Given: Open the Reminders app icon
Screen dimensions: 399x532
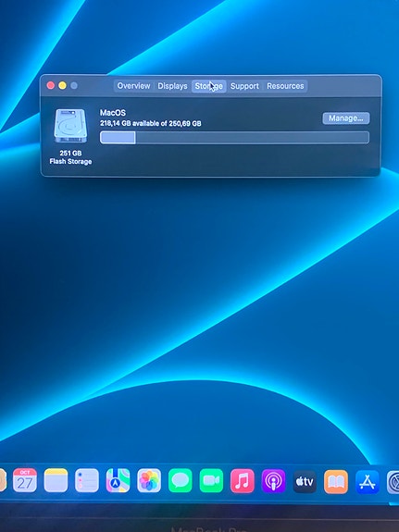Looking at the screenshot, I should coord(87,480).
